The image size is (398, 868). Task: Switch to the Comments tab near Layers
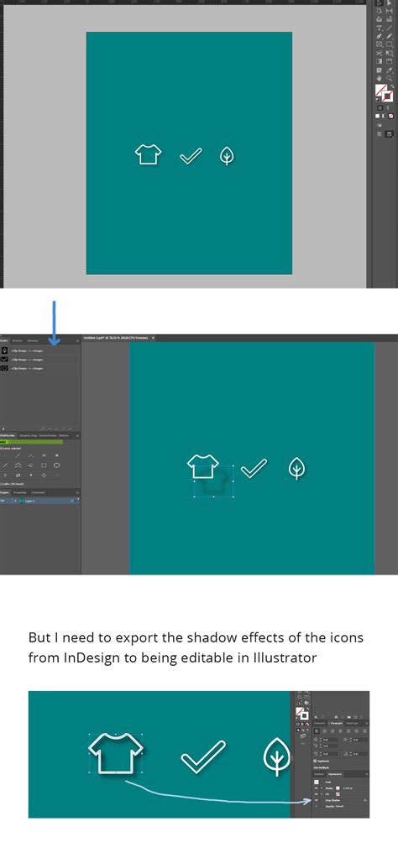[x=38, y=492]
